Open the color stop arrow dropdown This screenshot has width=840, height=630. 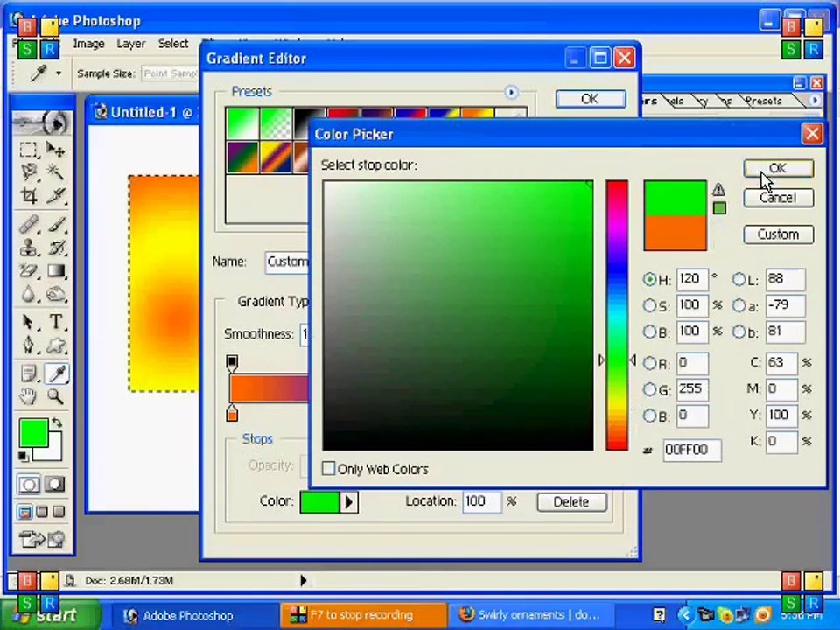349,502
